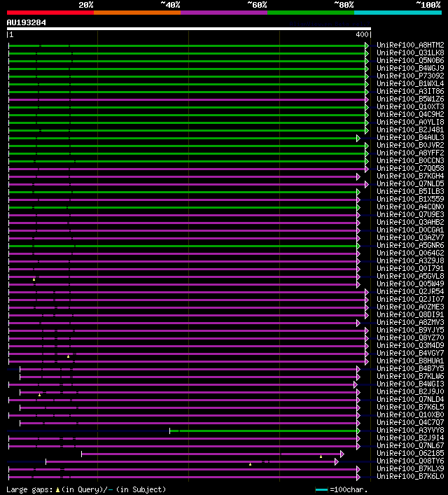448x495 pixels.
Task: Select the UniRef100_A3YVY8 label
Action: click(x=410, y=430)
